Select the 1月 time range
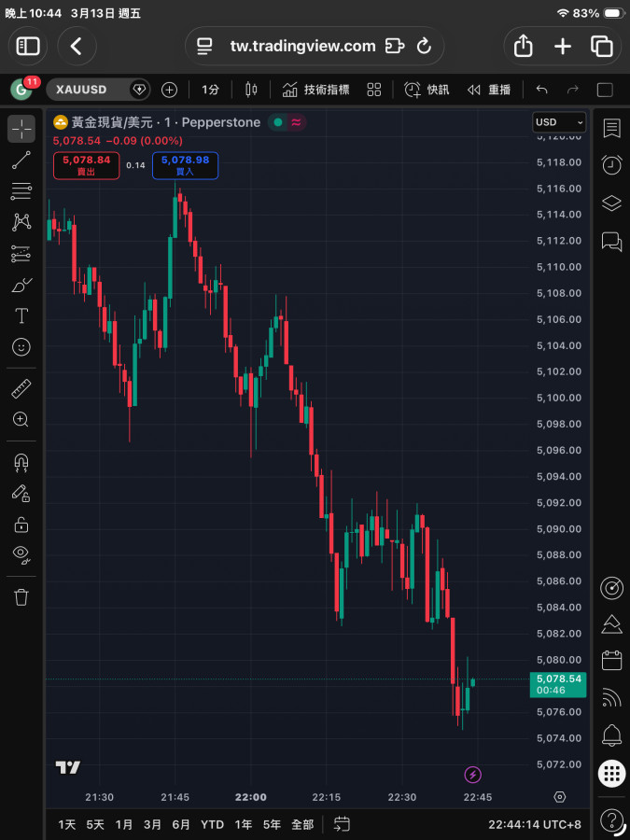The height and width of the screenshot is (840, 630). [x=124, y=824]
